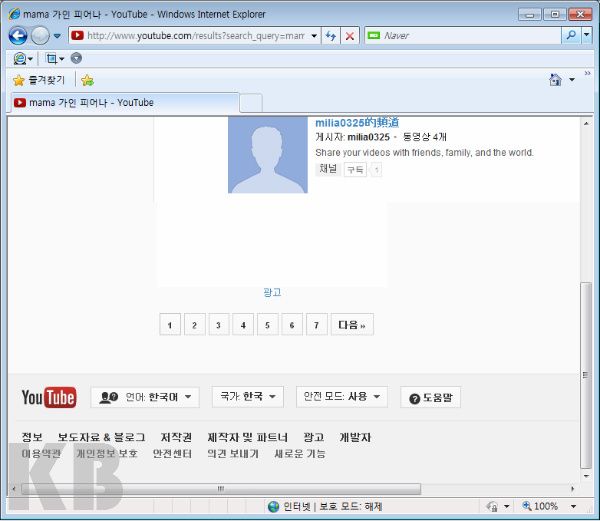The width and height of the screenshot is (600, 521).
Task: Click the horizontal scrollbar right arrow
Action: pos(572,488)
